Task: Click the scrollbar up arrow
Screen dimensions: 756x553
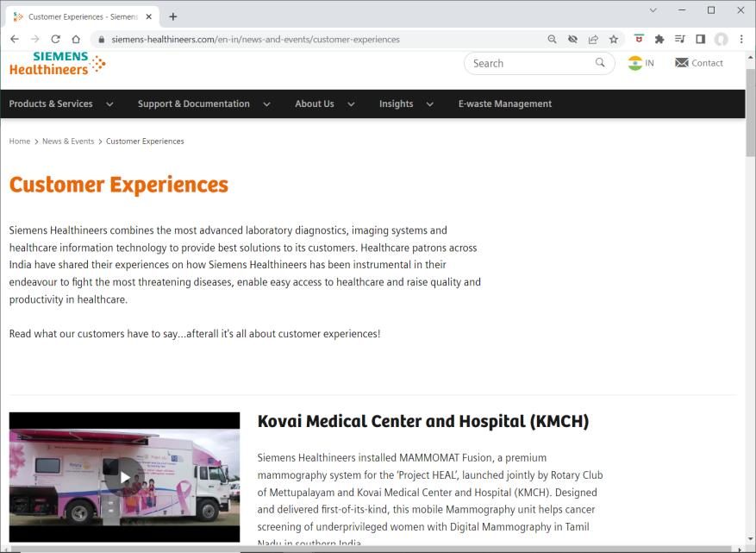Action: tap(751, 57)
